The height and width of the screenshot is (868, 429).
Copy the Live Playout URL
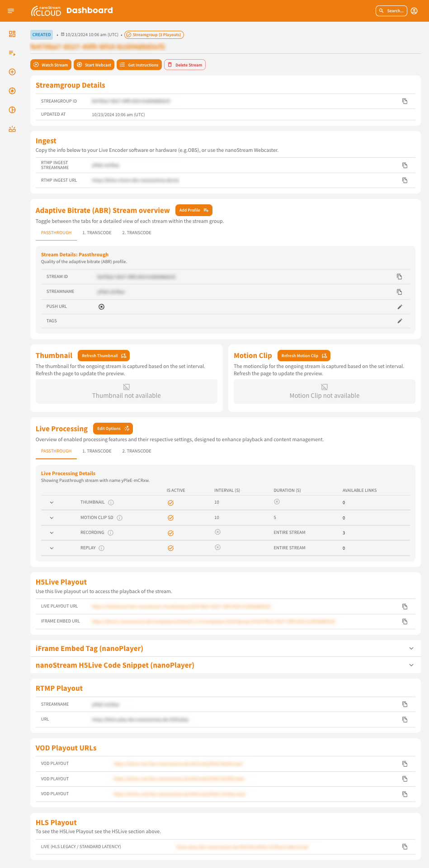405,607
